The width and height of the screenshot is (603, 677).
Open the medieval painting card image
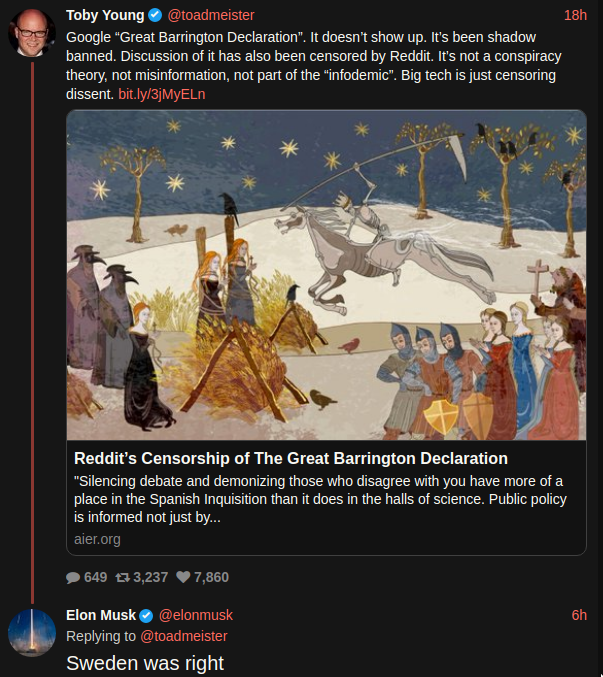[x=326, y=275]
